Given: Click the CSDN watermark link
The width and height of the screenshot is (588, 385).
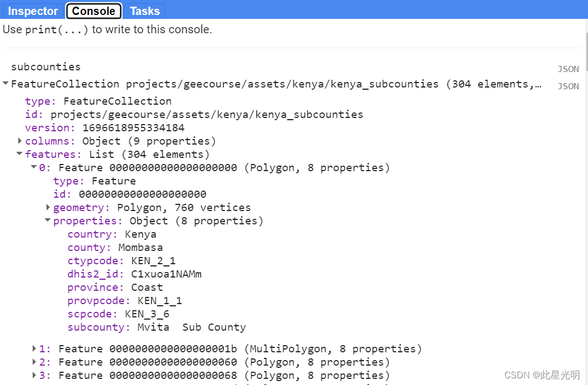Looking at the screenshot, I should pos(541,374).
